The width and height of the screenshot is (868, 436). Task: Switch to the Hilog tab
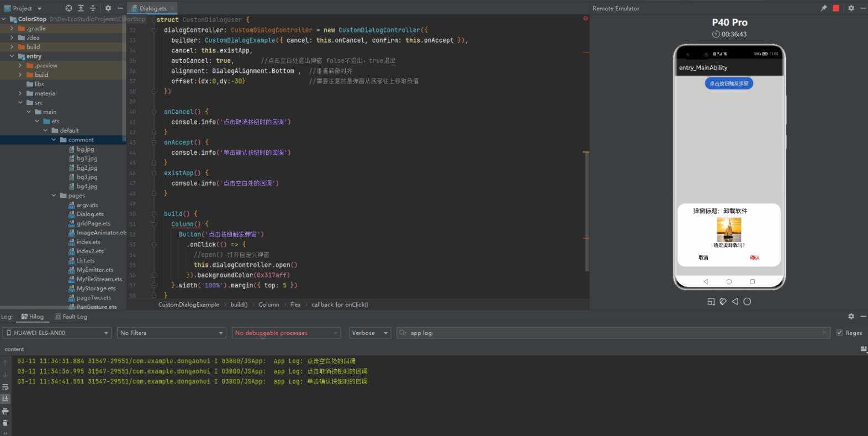pyautogui.click(x=32, y=317)
